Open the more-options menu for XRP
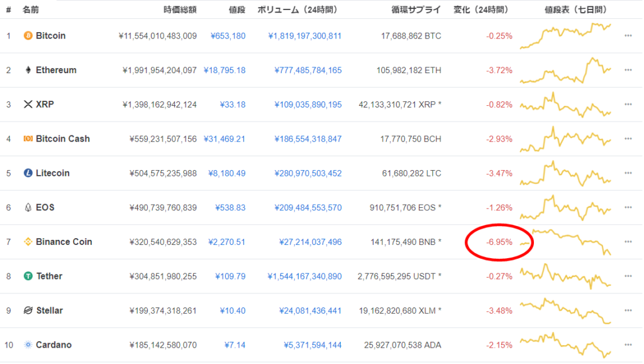 coord(628,105)
